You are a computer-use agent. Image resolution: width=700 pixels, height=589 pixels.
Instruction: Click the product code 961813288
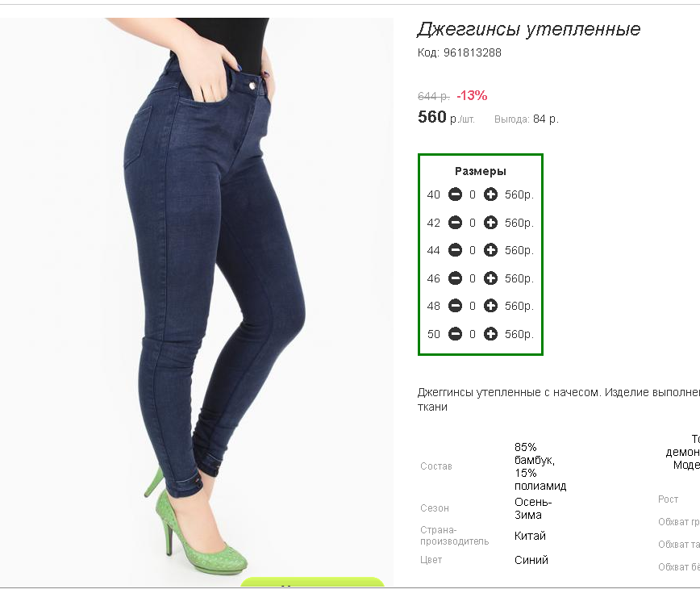coord(473,52)
